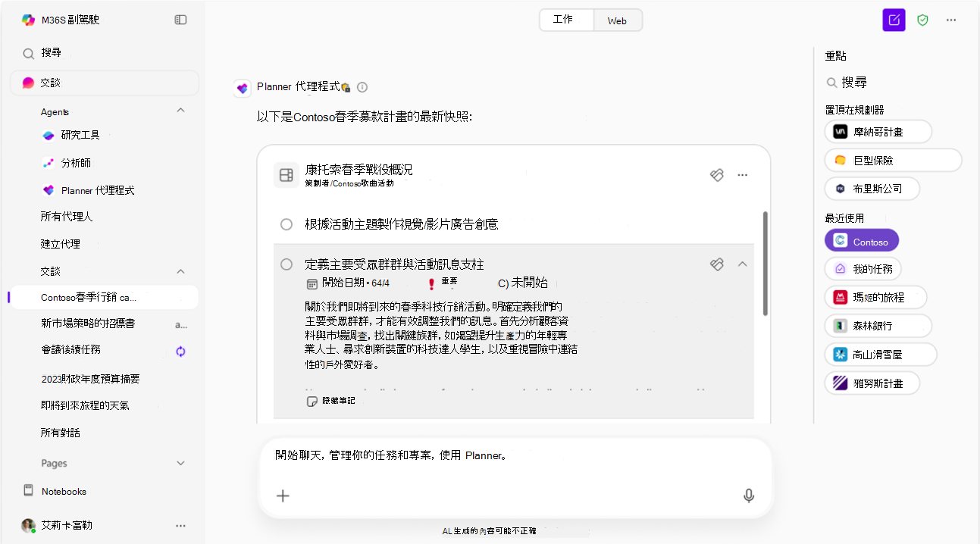Expand the Pages section
This screenshot has height=544, width=980.
point(180,463)
